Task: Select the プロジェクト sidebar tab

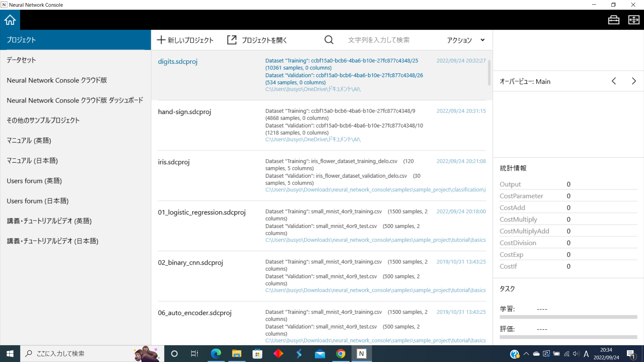Action: (21, 40)
